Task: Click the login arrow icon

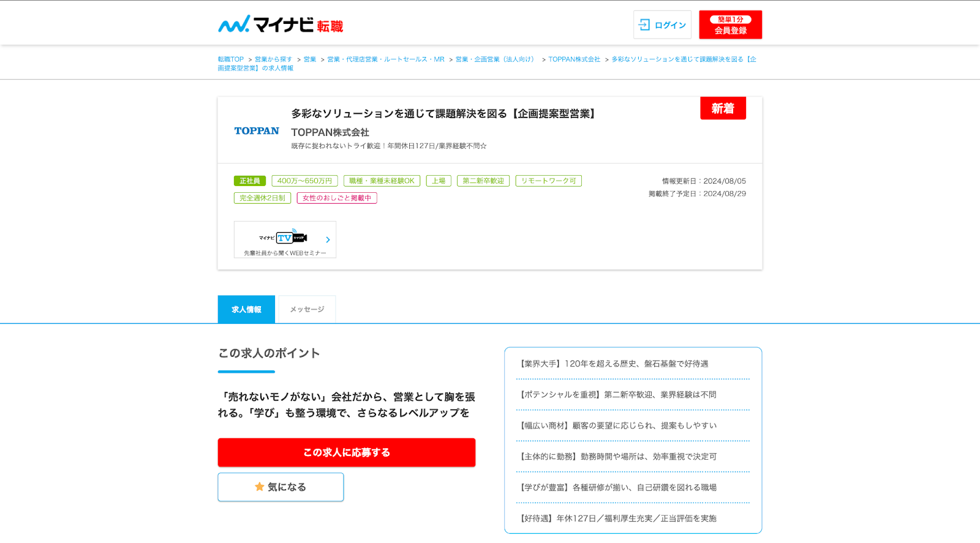Action: [x=644, y=24]
